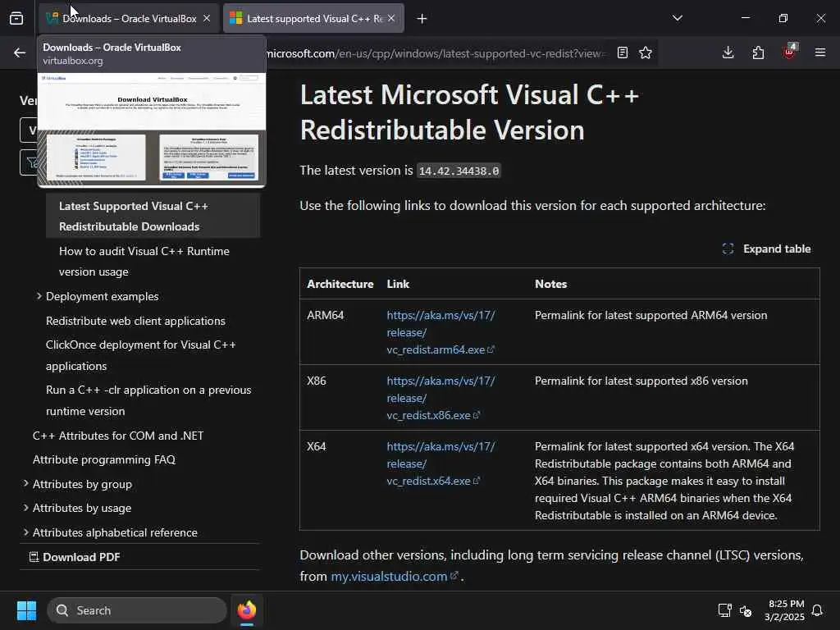Click the VirtualBox tab preview thumbnail
840x630 pixels.
[x=152, y=129]
